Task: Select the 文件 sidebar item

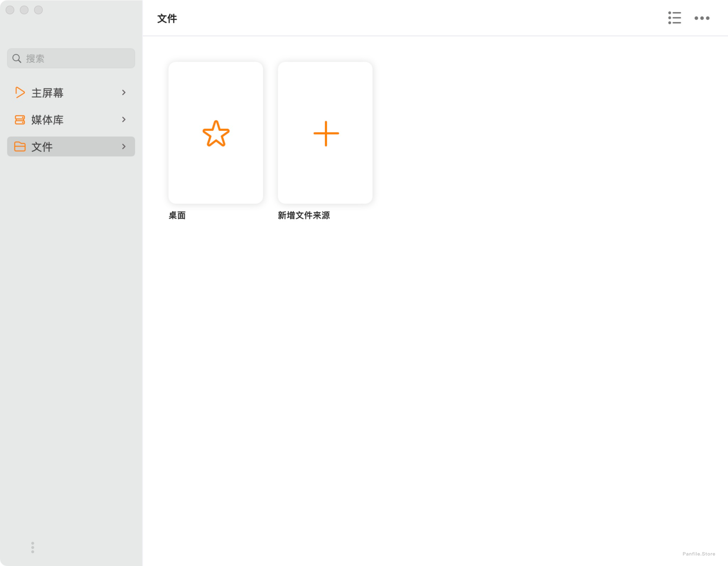Action: (71, 146)
